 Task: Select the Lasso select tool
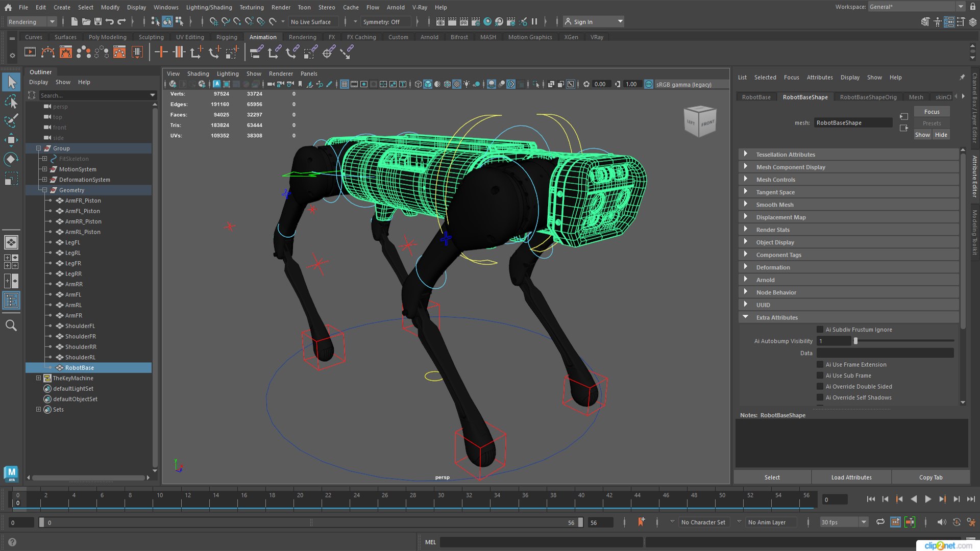pyautogui.click(x=11, y=102)
